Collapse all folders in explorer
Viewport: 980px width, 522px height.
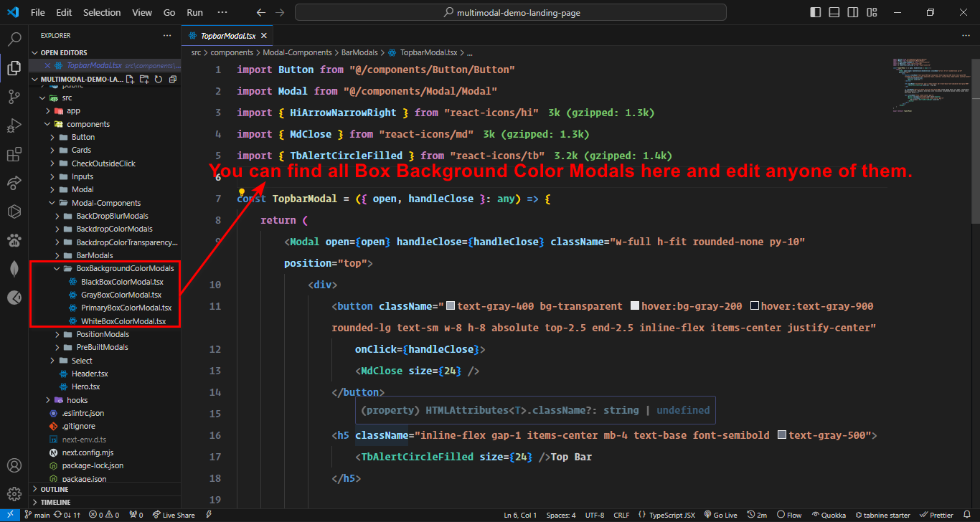click(x=171, y=80)
